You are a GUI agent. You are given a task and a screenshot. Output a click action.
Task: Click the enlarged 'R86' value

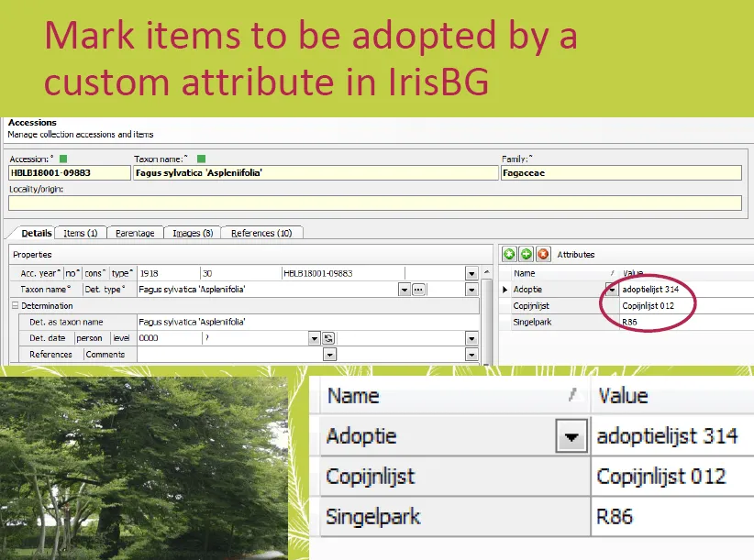(x=614, y=517)
